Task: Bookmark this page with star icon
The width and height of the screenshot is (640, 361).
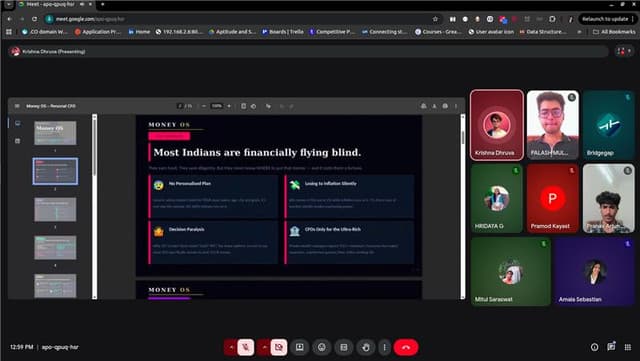Action: coord(435,19)
